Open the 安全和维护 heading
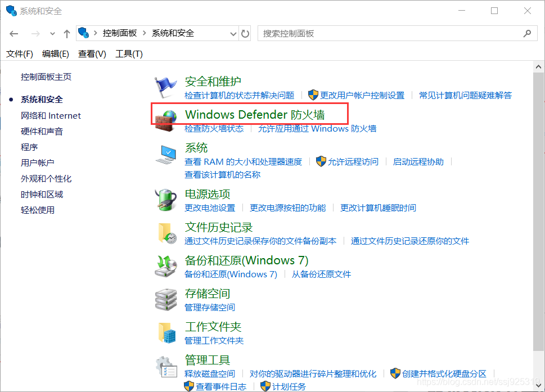Viewport: 545px width, 392px height. coord(213,82)
